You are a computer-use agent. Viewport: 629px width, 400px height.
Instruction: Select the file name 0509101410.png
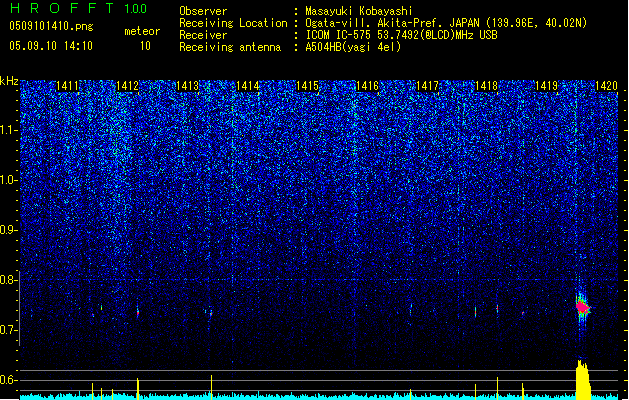click(51, 26)
